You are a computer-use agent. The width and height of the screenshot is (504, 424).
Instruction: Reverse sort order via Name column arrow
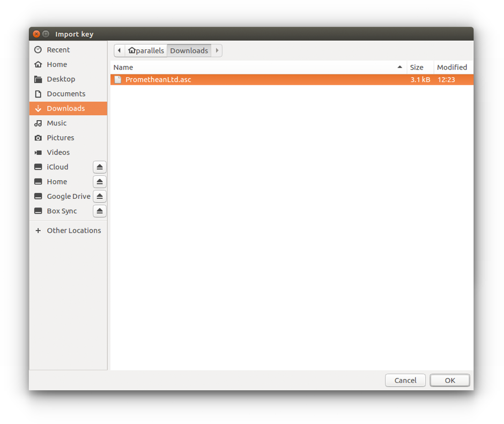pyautogui.click(x=400, y=68)
